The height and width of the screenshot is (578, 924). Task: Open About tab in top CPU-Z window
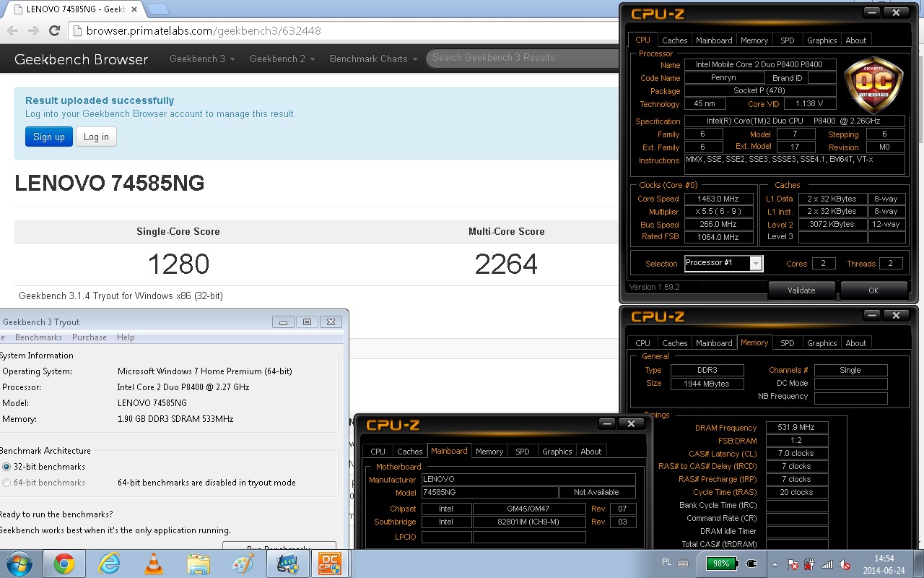[x=856, y=40]
